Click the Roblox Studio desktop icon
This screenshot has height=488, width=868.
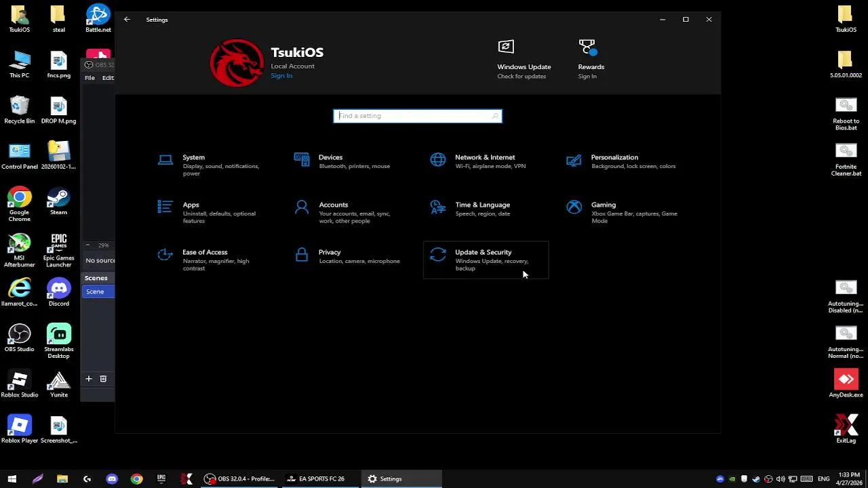click(x=19, y=384)
